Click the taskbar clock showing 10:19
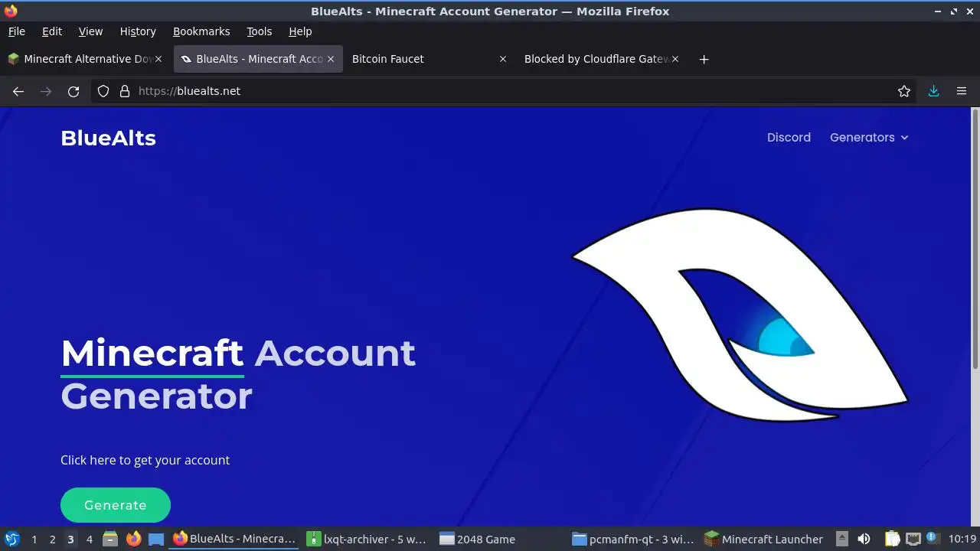980x551 pixels. (x=962, y=540)
